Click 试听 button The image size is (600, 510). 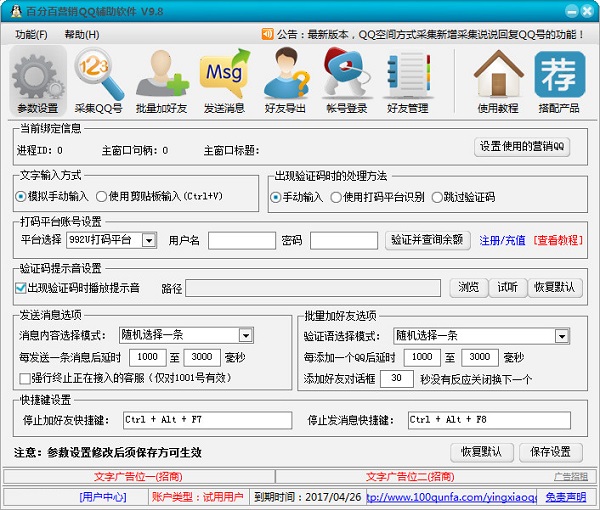click(x=508, y=287)
